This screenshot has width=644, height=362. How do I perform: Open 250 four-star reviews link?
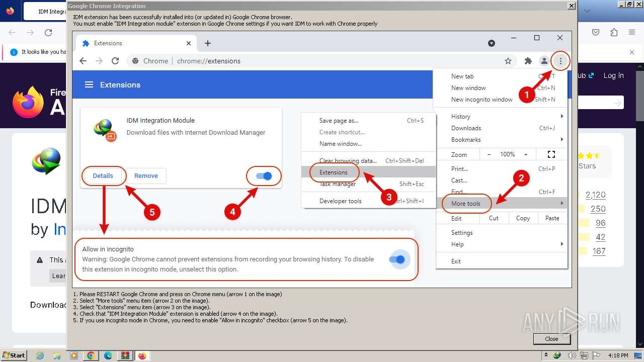(x=598, y=209)
